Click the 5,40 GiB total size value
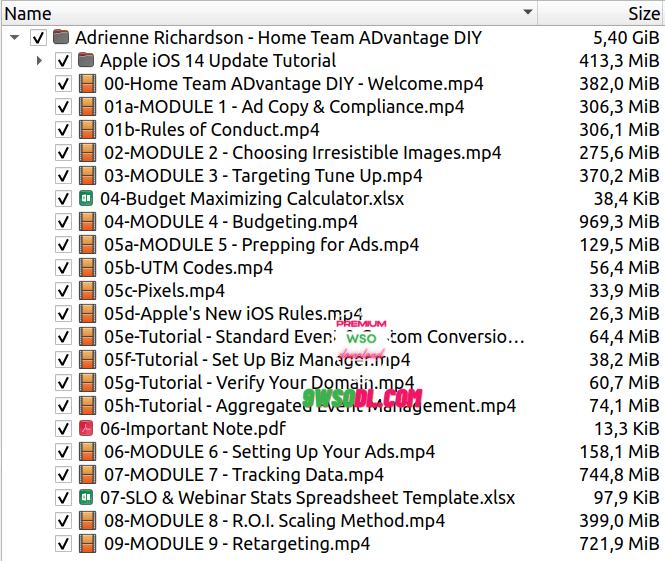 (626, 37)
